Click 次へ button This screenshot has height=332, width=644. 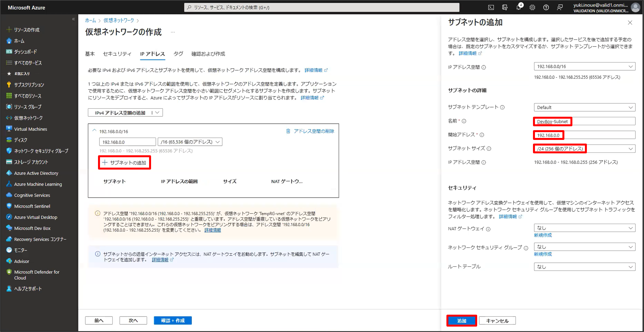tap(133, 320)
